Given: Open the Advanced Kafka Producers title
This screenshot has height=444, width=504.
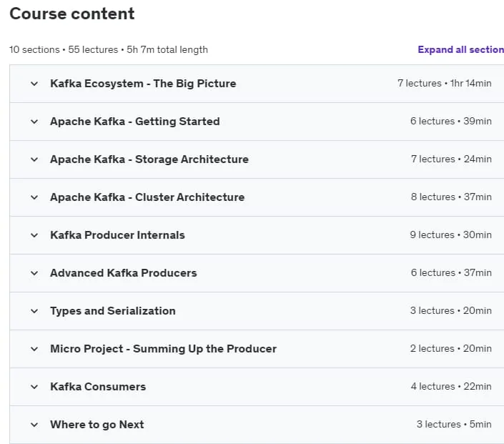Looking at the screenshot, I should (x=124, y=273).
